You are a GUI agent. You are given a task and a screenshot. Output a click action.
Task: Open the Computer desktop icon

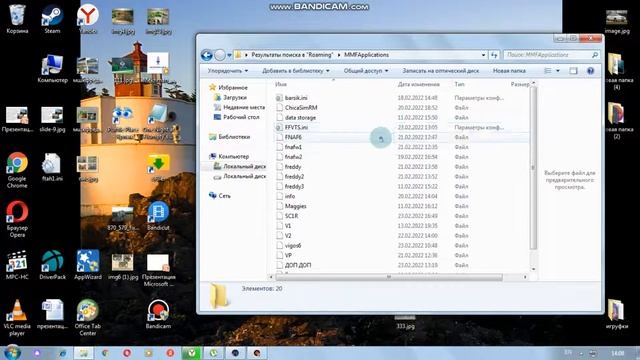pyautogui.click(x=52, y=68)
